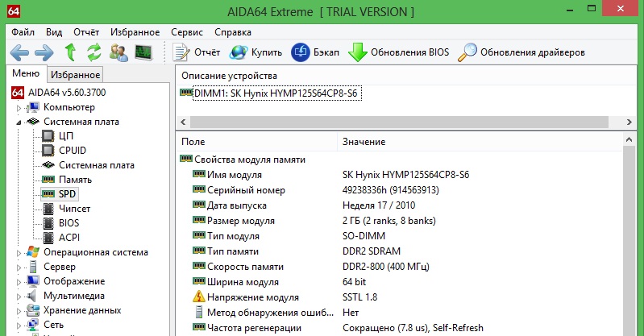Select the CPUID tree item
Image resolution: width=644 pixels, height=336 pixels.
pos(73,151)
